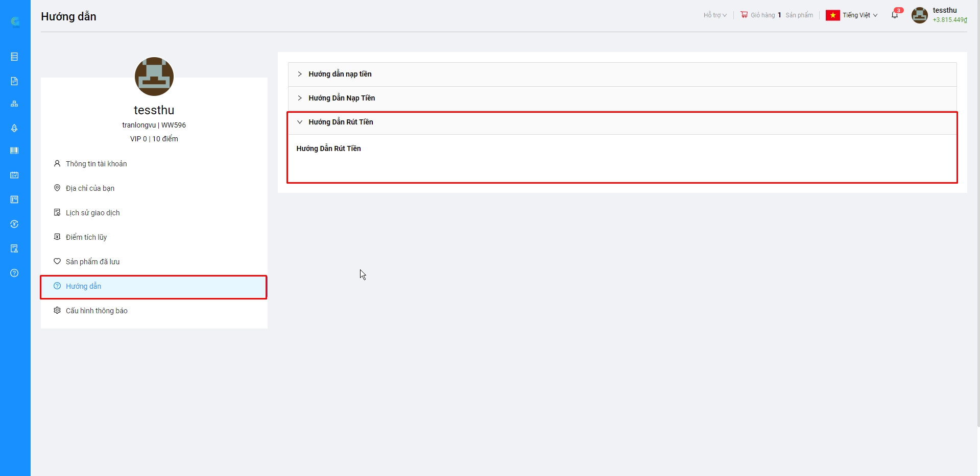Click the app logo at top of sidebar
Viewport: 980px width, 476px height.
(x=15, y=21)
